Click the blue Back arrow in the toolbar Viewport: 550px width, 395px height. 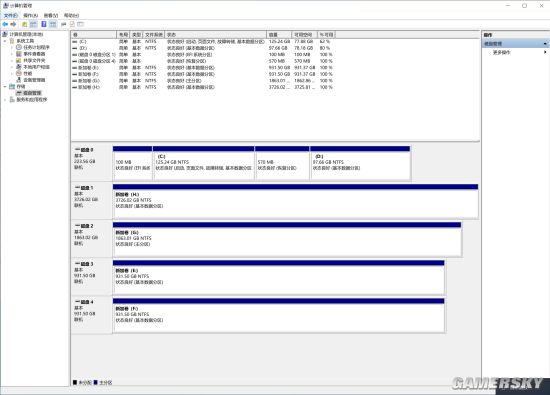[x=5, y=24]
